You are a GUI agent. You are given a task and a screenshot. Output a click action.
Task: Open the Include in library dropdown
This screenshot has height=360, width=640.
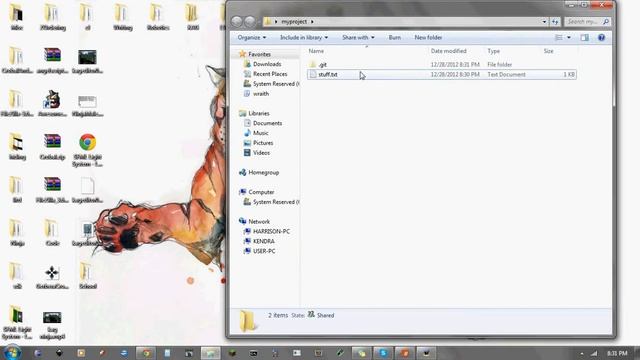click(x=304, y=38)
